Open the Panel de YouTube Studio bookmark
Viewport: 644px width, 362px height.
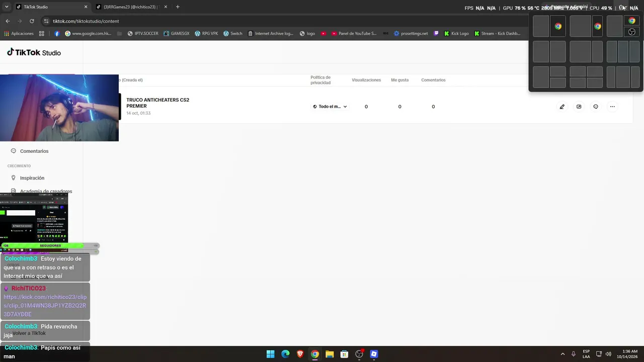[x=354, y=34]
